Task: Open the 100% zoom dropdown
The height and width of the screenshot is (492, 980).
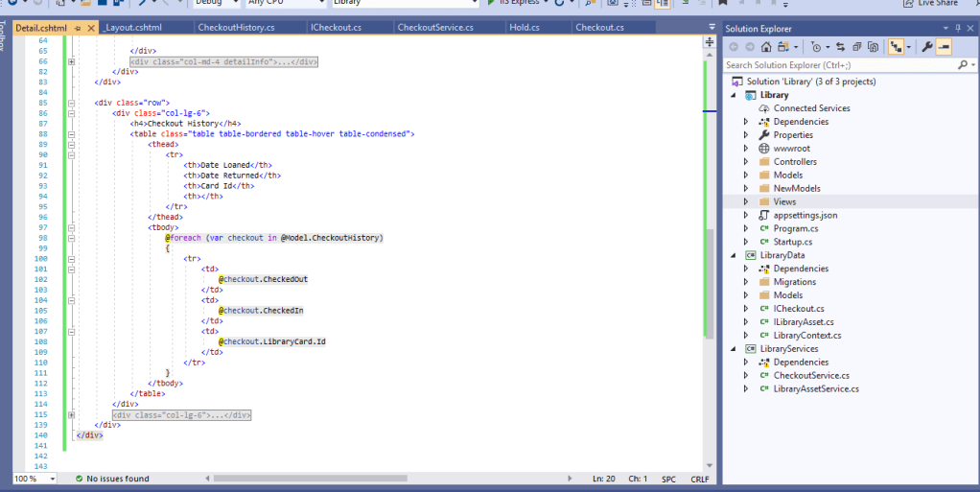Action: point(52,478)
